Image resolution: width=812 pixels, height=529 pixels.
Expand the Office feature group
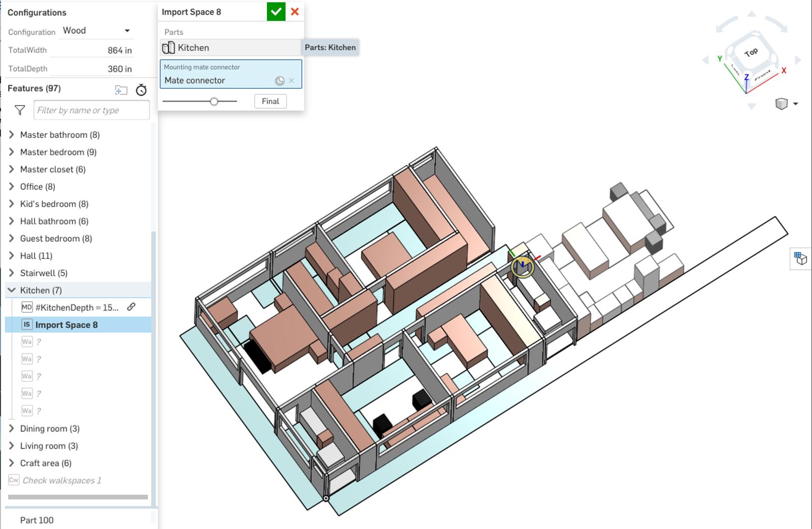point(11,186)
